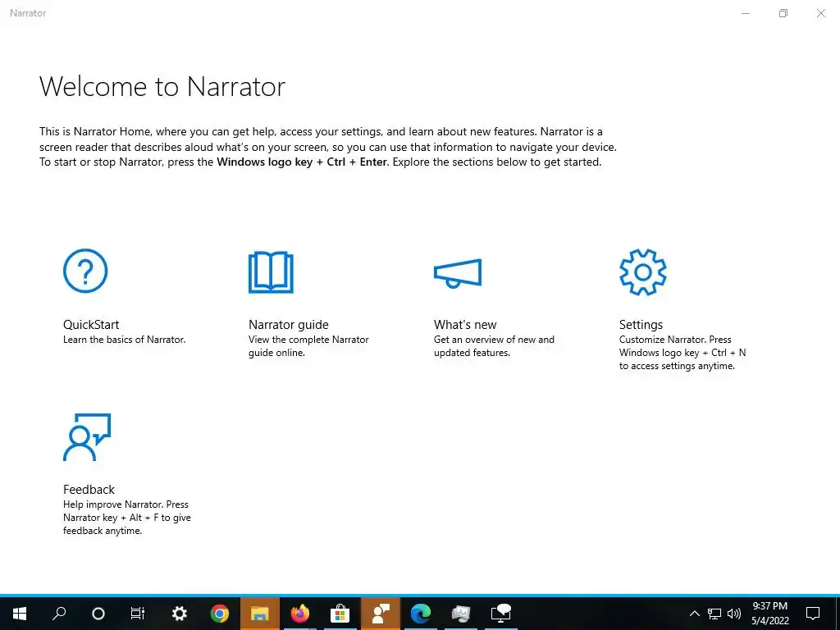Expand the hidden system tray icons chevron
The image size is (840, 630).
694,614
